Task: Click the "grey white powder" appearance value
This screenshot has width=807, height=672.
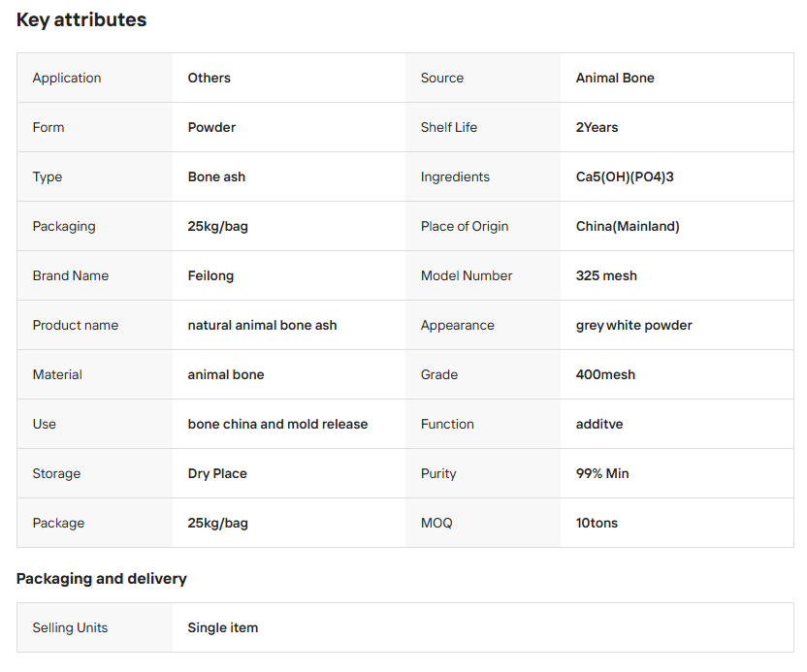Action: coord(633,325)
